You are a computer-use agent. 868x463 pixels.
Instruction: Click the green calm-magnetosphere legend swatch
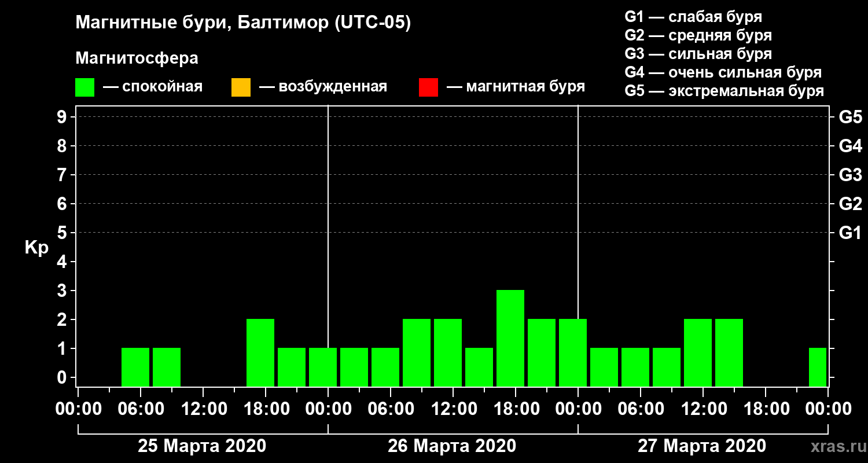click(x=84, y=87)
